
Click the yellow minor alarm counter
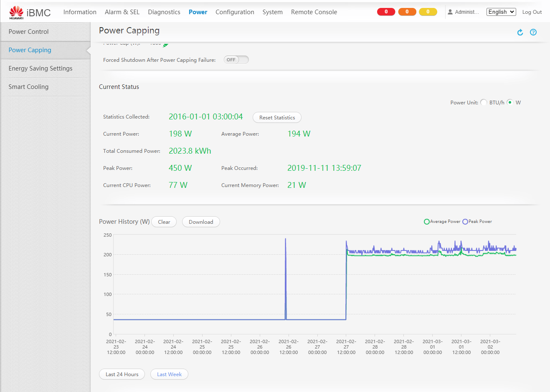coord(428,12)
